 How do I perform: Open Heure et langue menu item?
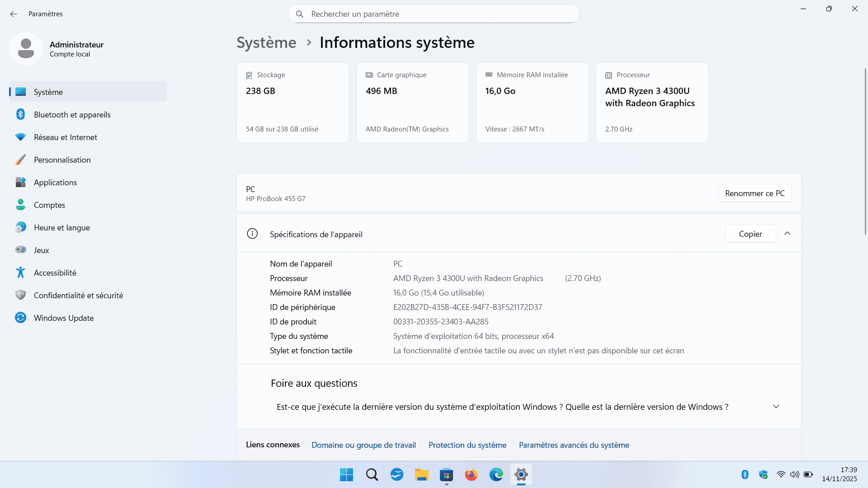click(x=61, y=228)
